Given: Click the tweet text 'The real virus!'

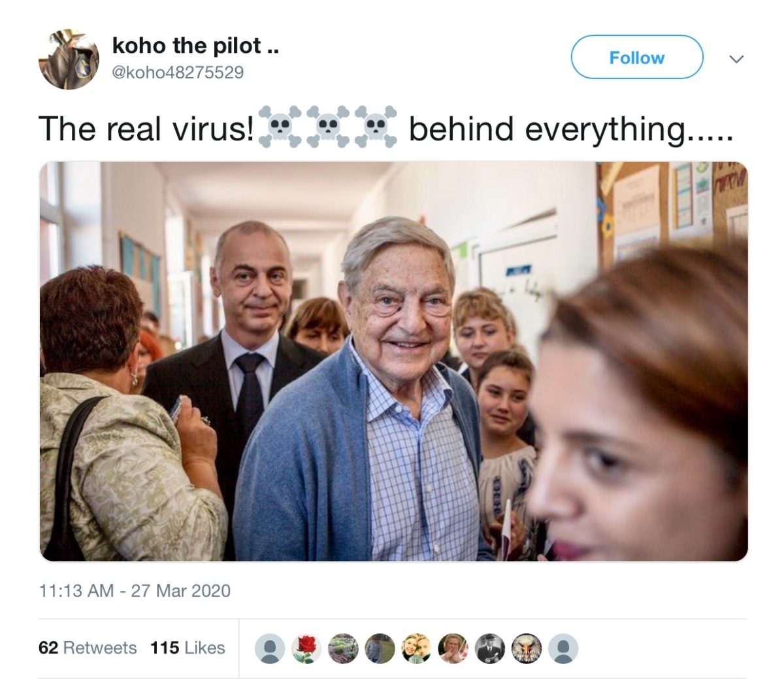Looking at the screenshot, I should 146,128.
